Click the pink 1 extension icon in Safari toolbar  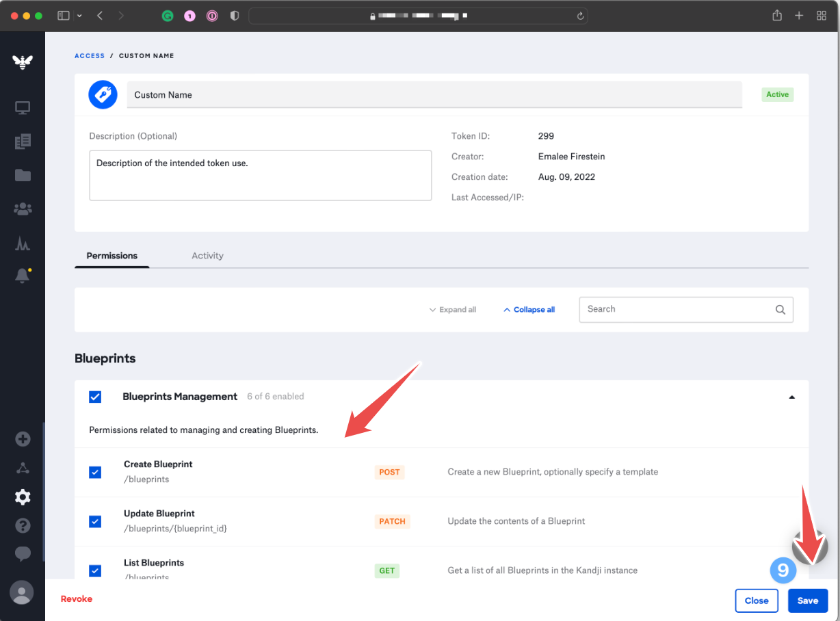190,16
